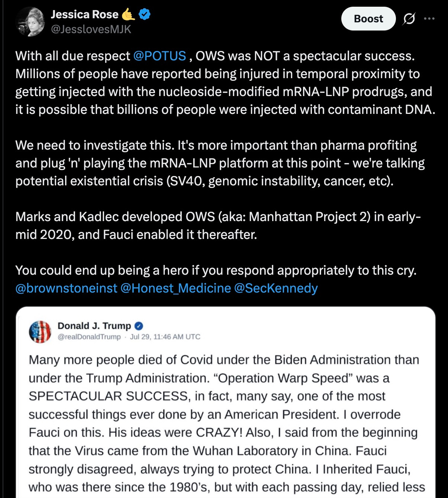Open the three-dot more options menu

pos(429,19)
